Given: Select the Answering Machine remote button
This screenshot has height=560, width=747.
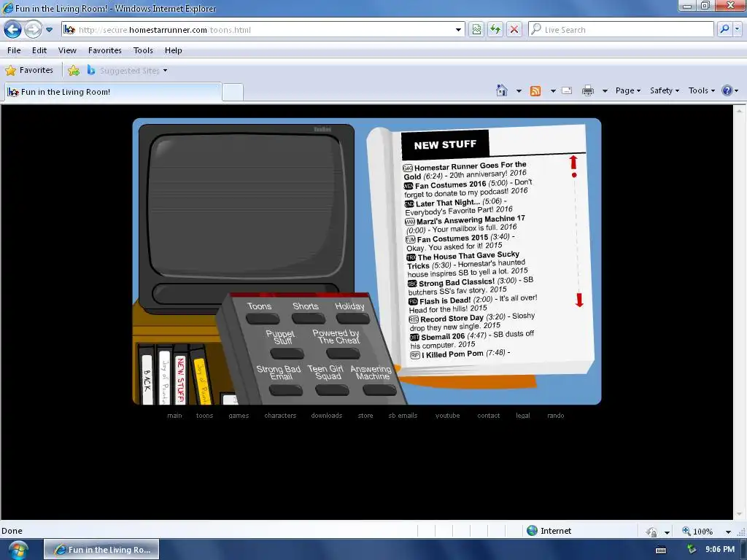Looking at the screenshot, I should pos(379,391).
